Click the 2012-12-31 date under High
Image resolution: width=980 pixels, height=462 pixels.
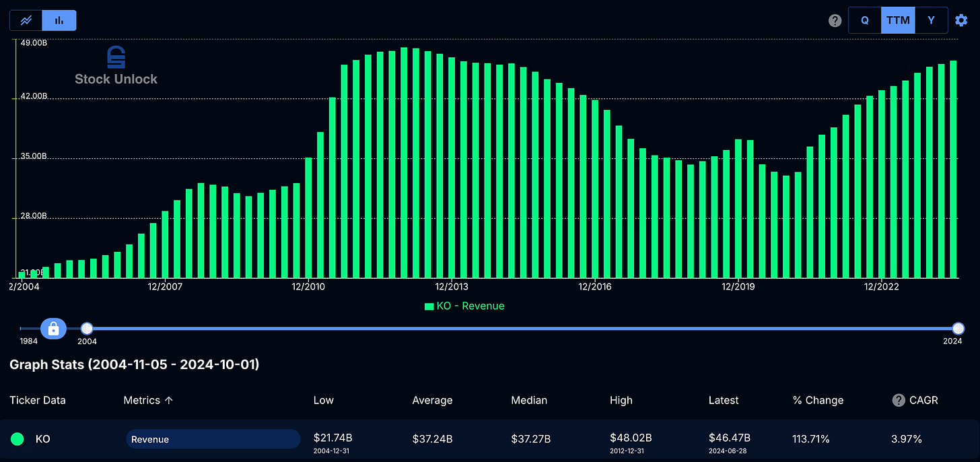(627, 450)
